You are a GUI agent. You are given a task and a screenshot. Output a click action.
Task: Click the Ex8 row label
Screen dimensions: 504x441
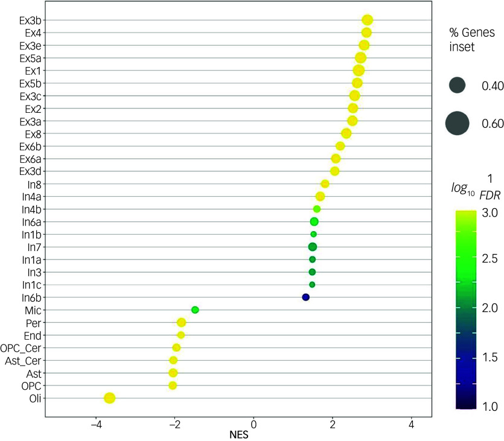pyautogui.click(x=33, y=134)
